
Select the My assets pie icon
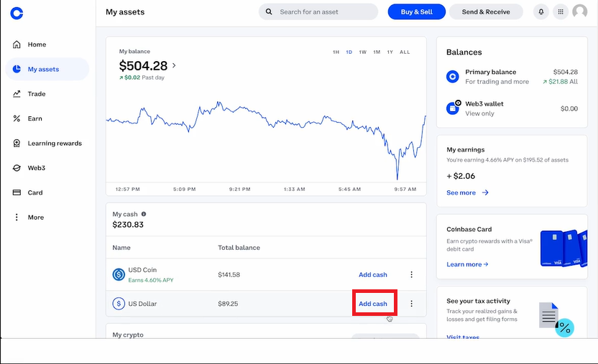(x=17, y=69)
